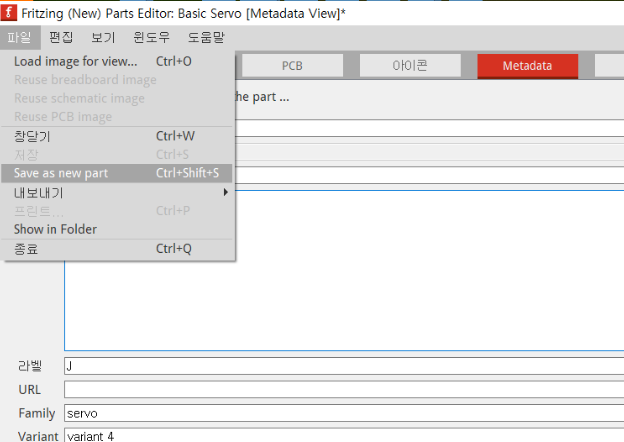
Task: Select 창닫기 menu entry
Action: pyautogui.click(x=117, y=136)
